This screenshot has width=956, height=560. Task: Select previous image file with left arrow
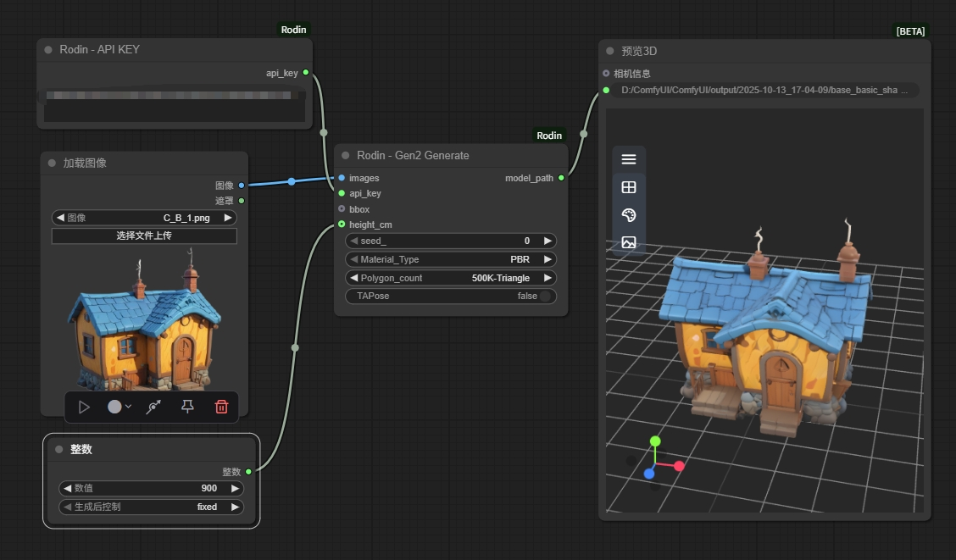click(x=59, y=218)
